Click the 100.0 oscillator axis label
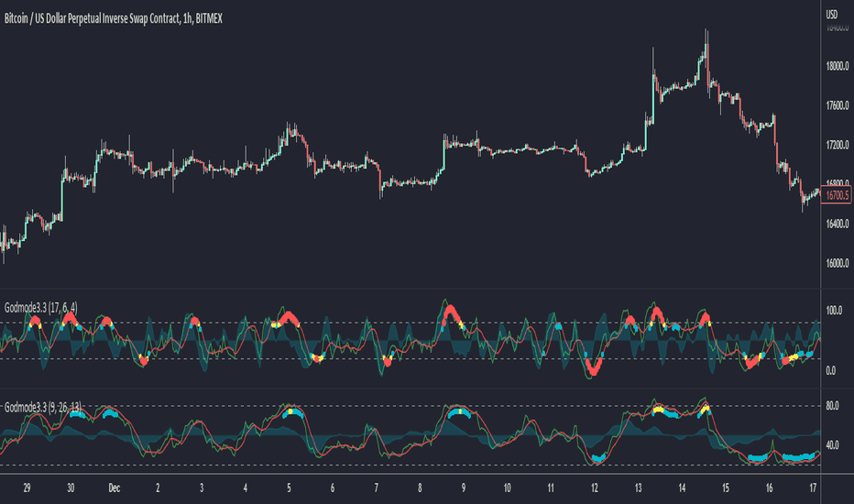Screen dimensions: 854x504 834,312
